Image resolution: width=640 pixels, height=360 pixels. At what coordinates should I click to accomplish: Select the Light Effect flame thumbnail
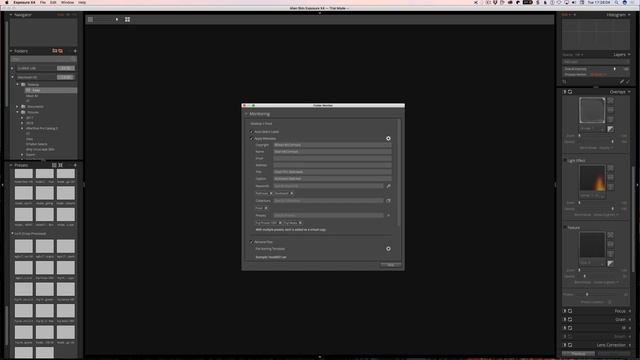592,178
